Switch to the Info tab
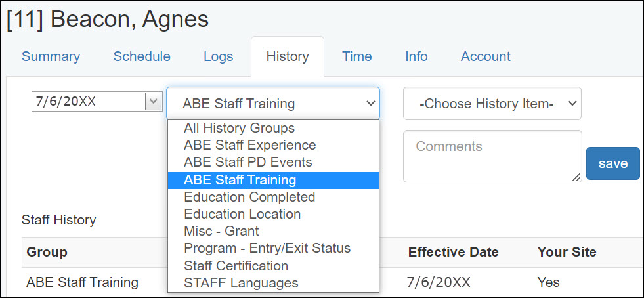 [416, 56]
